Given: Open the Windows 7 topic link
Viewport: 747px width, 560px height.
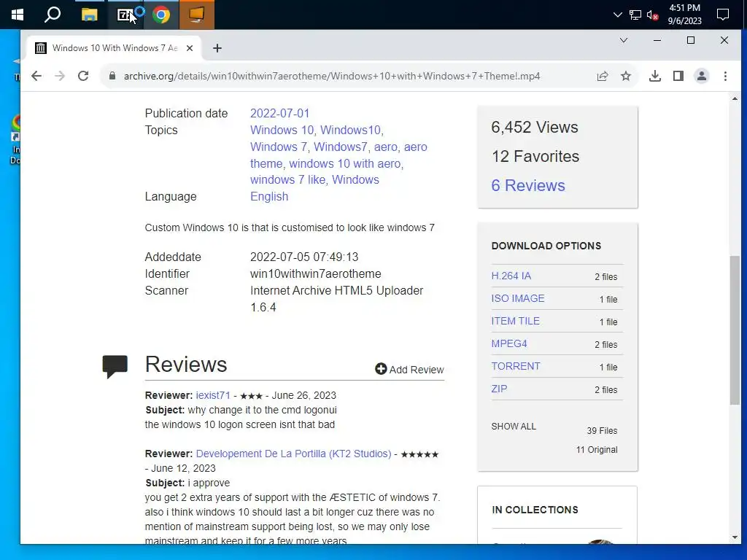Looking at the screenshot, I should coord(279,147).
